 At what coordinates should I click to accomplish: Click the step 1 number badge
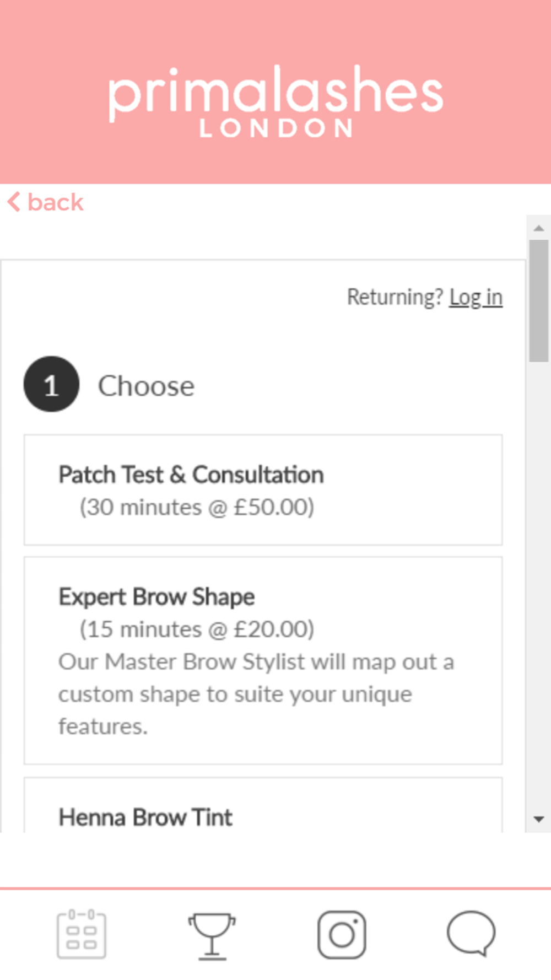pyautogui.click(x=51, y=384)
